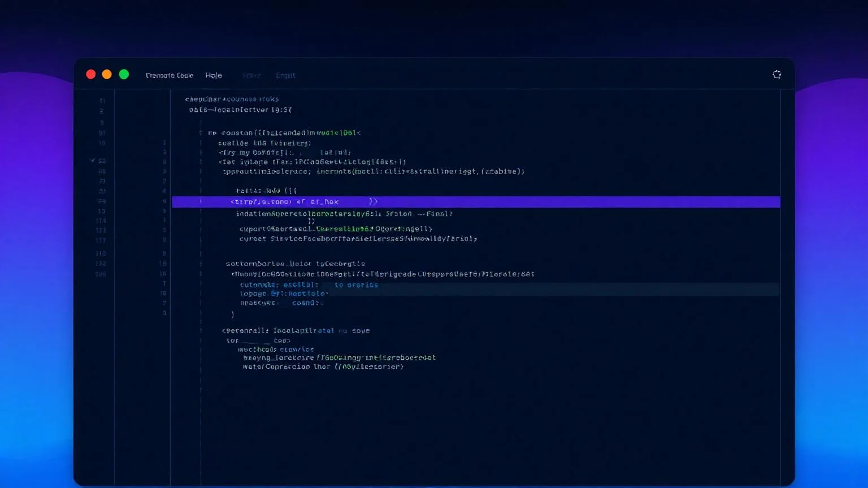Click the circular icon in the window's top-right corner
868x488 pixels.
[777, 75]
